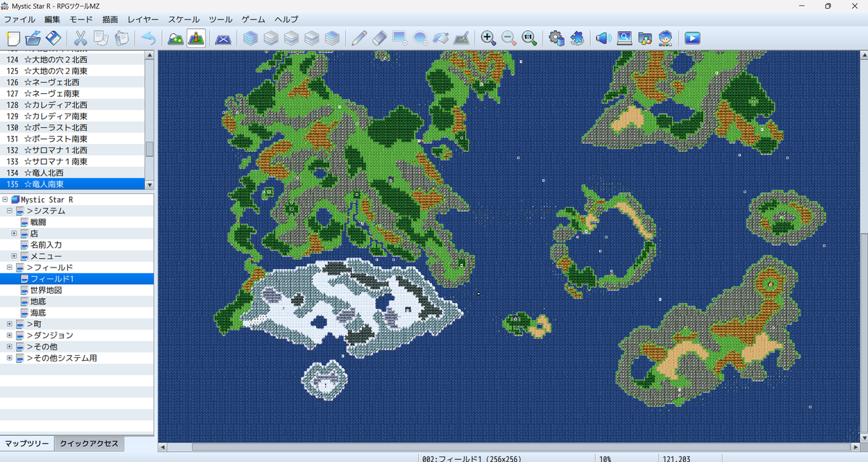Expand the メニュー map node
Image resolution: width=868 pixels, height=462 pixels.
pos(14,256)
